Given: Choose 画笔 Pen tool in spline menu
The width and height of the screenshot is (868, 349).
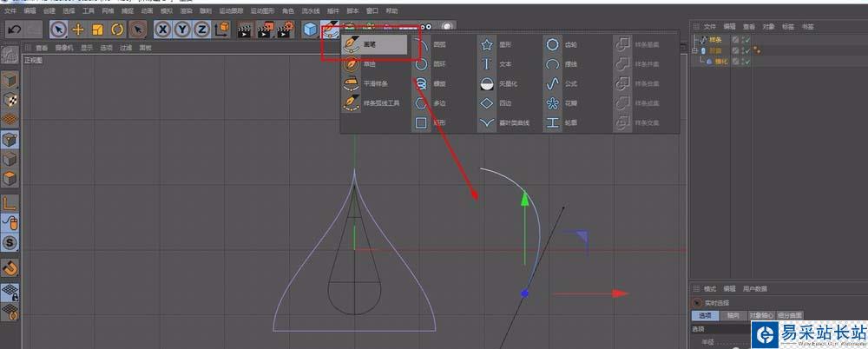Looking at the screenshot, I should coord(375,44).
